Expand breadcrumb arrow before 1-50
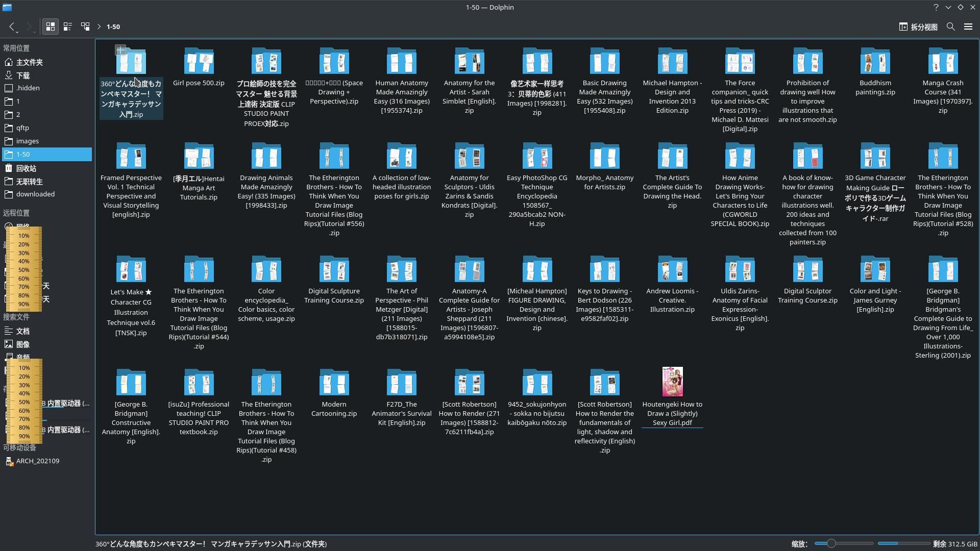Viewport: 980px width, 551px height. pos(99,27)
